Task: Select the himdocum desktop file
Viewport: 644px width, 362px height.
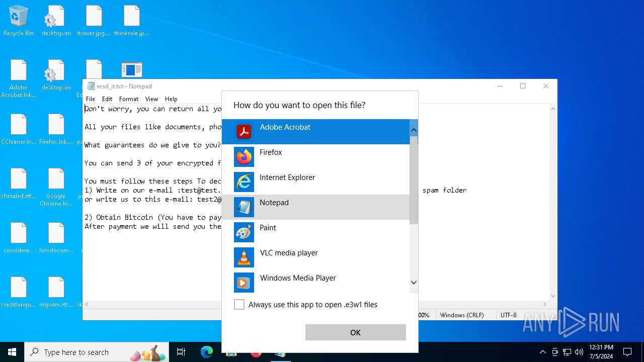Action: coord(56,238)
